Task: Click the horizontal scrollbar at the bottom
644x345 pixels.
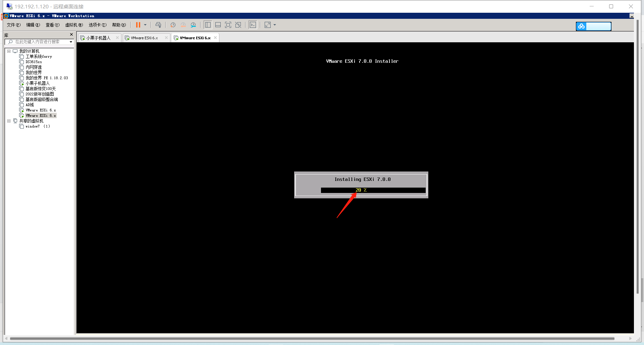Action: (312, 338)
